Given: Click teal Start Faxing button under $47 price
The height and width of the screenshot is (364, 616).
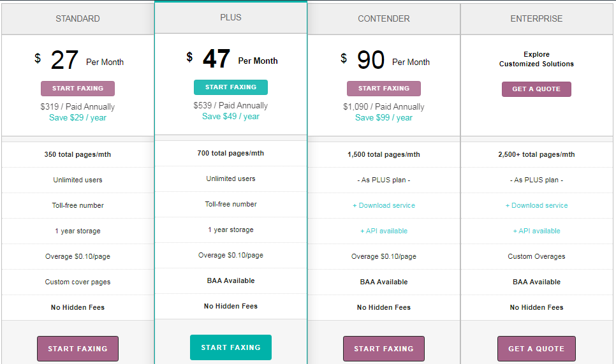Looking at the screenshot, I should point(231,87).
